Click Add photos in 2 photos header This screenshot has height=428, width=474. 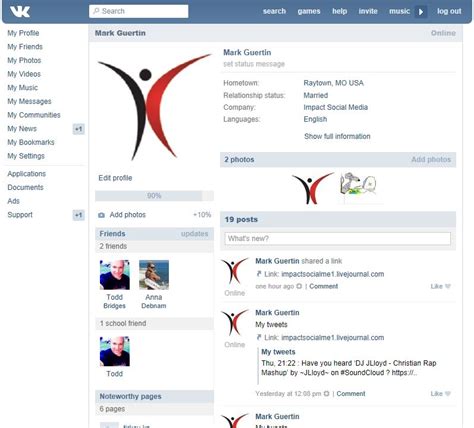(x=431, y=160)
